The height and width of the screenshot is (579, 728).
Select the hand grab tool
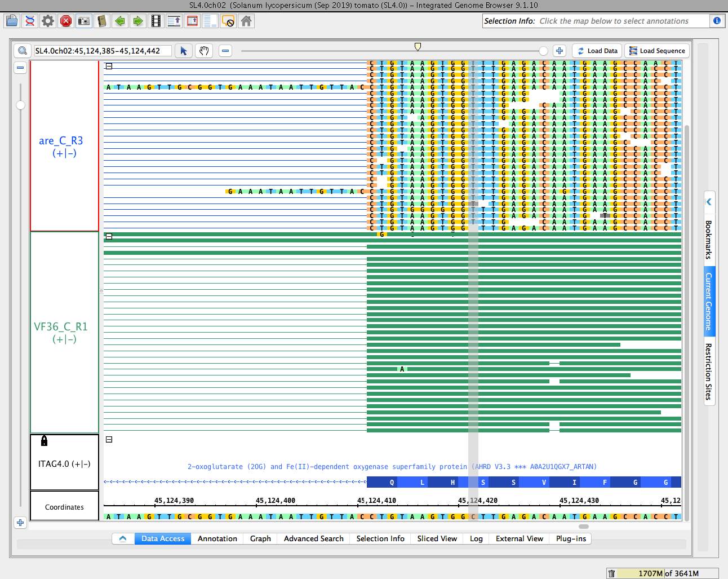[x=204, y=51]
